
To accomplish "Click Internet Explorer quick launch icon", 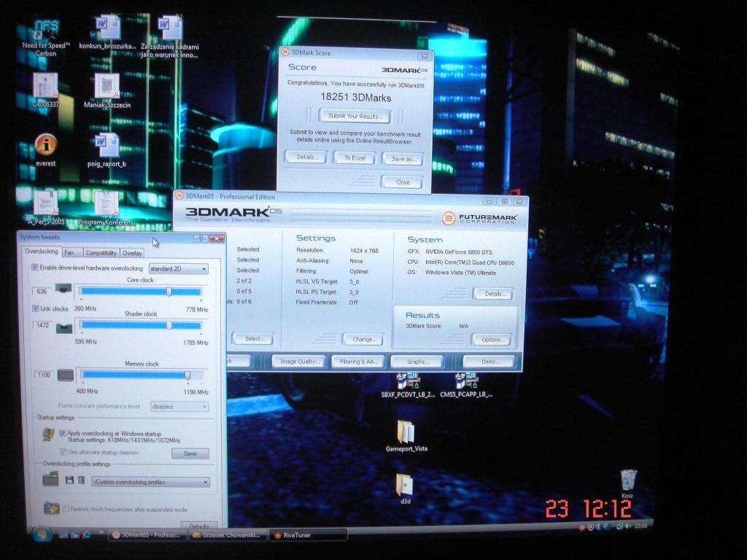I will coord(87,534).
